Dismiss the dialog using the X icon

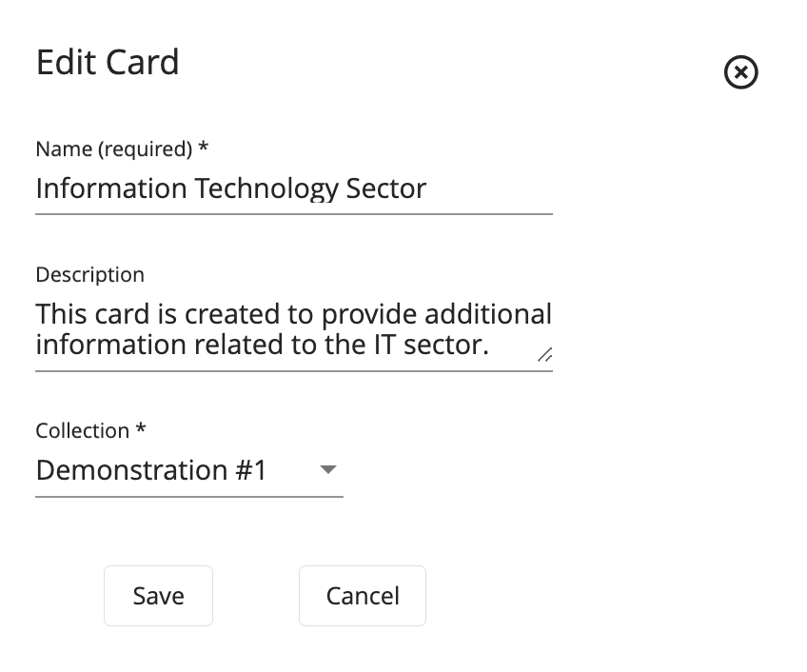[x=740, y=72]
